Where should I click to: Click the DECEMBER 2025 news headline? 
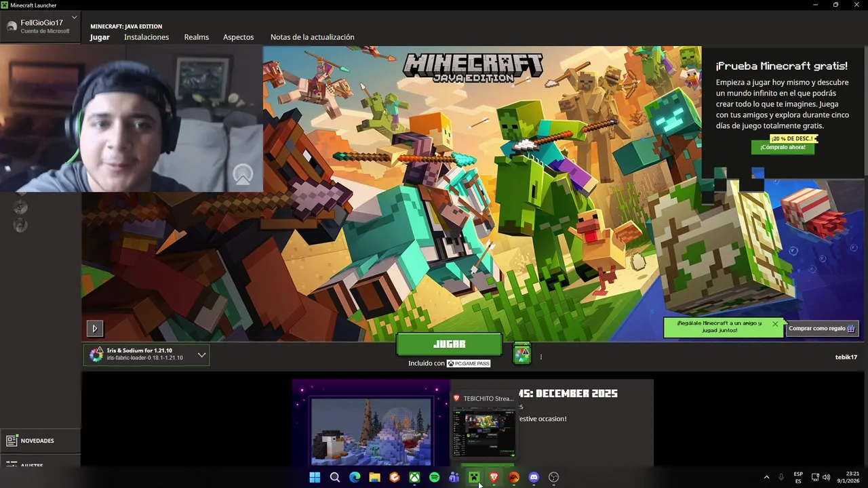(568, 393)
